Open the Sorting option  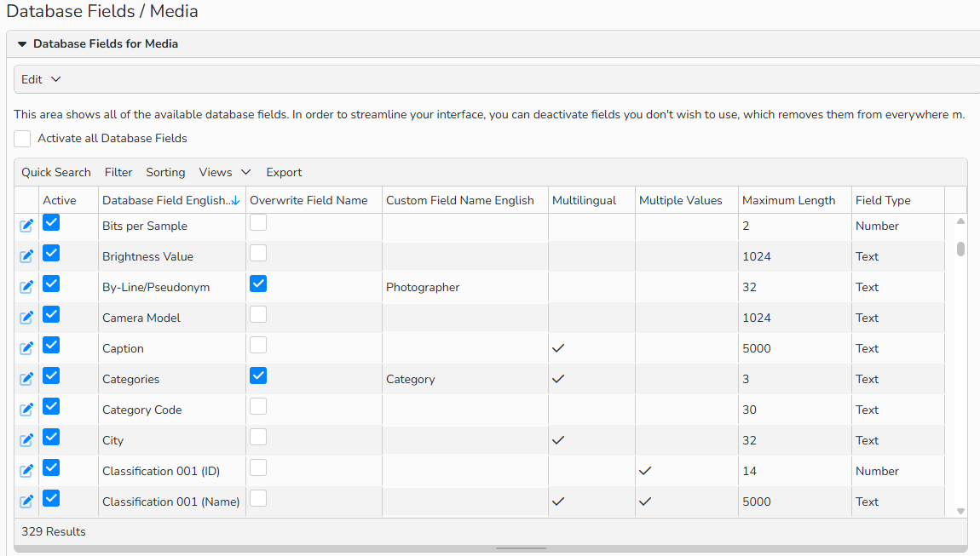(165, 173)
